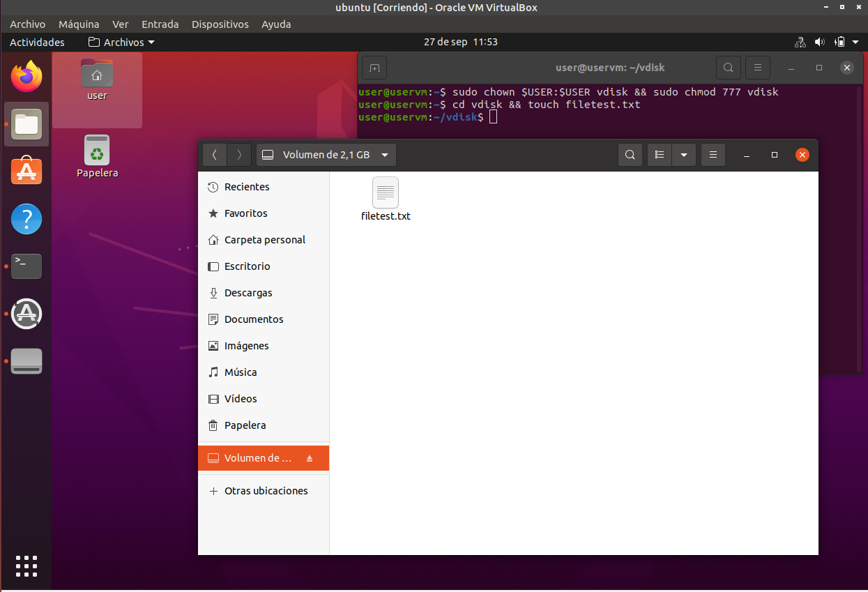The image size is (868, 592).
Task: Click the volume speaker icon in top bar
Action: pyautogui.click(x=820, y=42)
